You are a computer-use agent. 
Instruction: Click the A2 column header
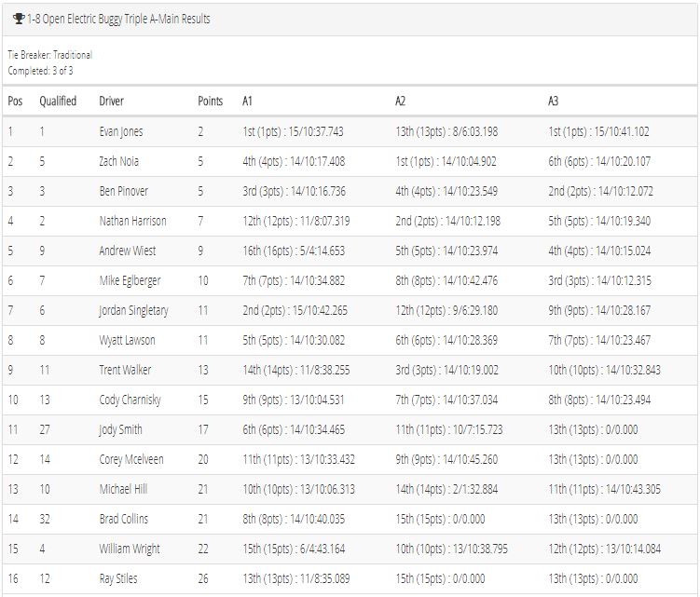[401, 101]
